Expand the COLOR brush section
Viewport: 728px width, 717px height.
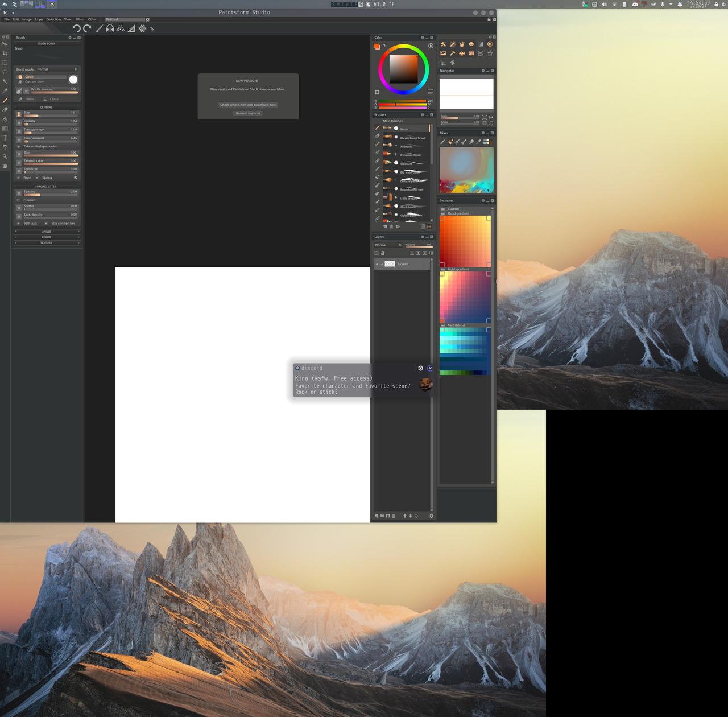[47, 237]
